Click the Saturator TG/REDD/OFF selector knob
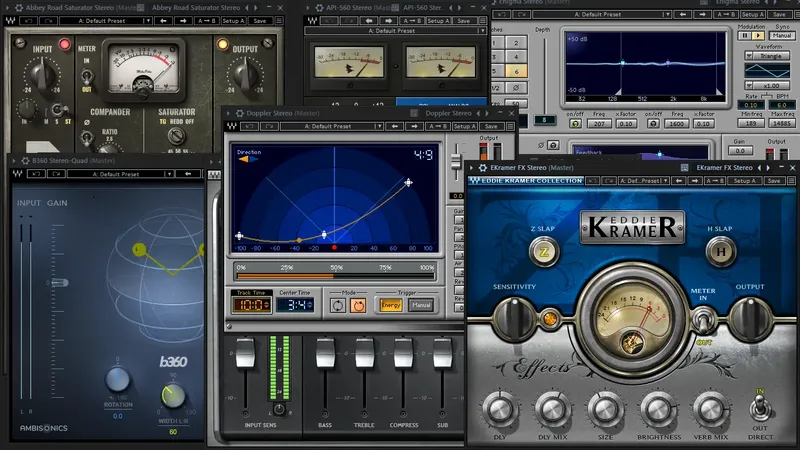The image size is (800, 450). click(x=176, y=136)
